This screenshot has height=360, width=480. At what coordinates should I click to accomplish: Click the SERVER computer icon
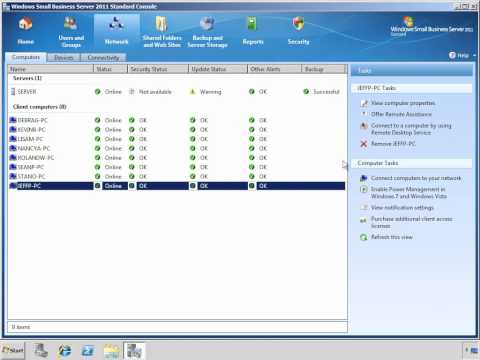(x=13, y=92)
